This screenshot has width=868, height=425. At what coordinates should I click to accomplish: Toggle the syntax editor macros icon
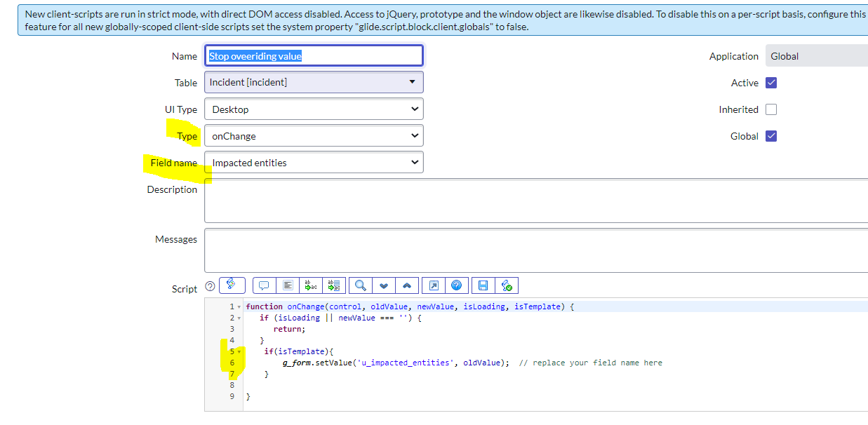coord(232,285)
